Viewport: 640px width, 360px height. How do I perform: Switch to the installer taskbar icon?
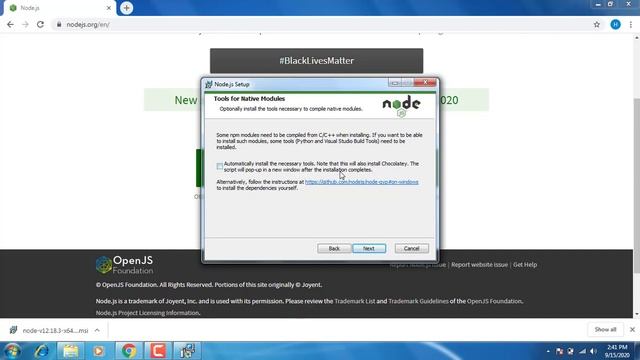187,351
